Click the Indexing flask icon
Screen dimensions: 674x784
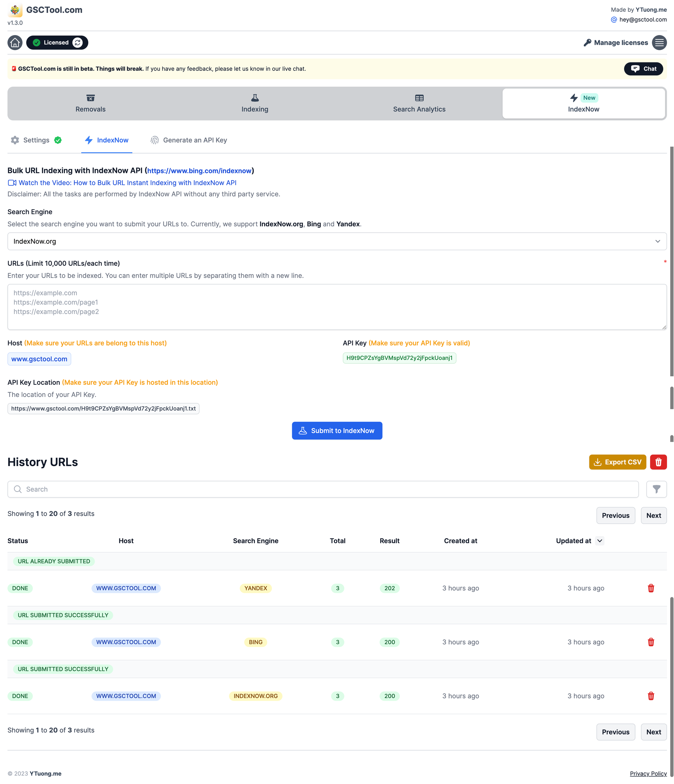255,97
